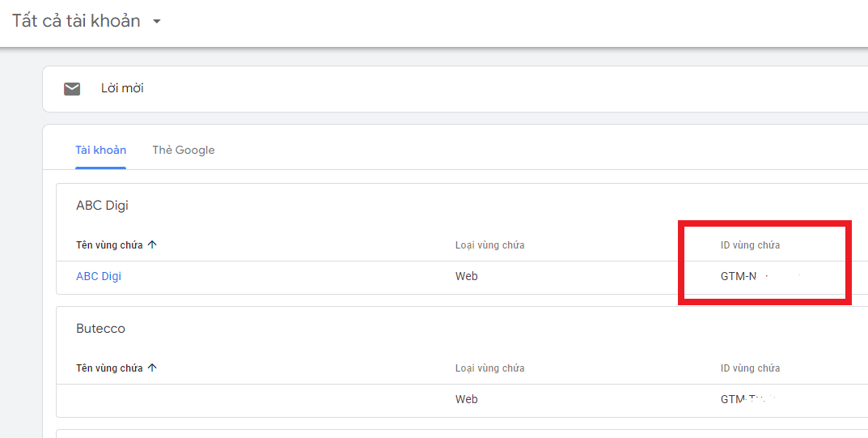
Task: Click Web cell in Butecco row
Action: [x=466, y=399]
